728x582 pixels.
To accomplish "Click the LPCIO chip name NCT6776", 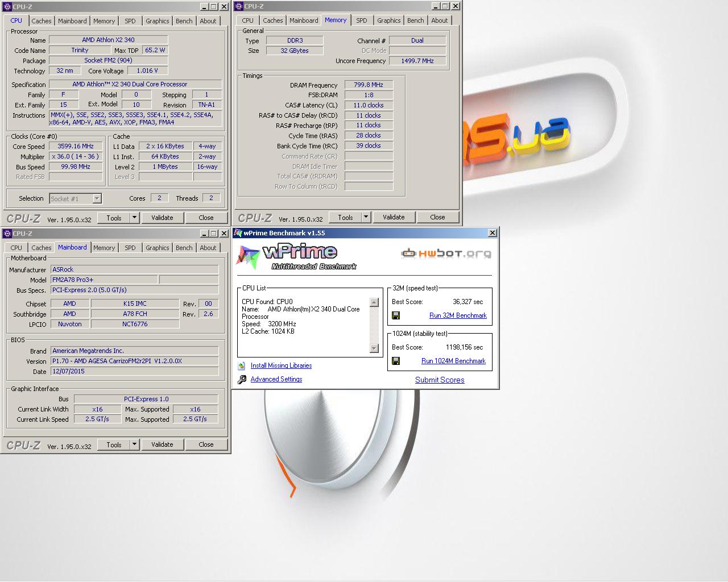I will [x=135, y=324].
